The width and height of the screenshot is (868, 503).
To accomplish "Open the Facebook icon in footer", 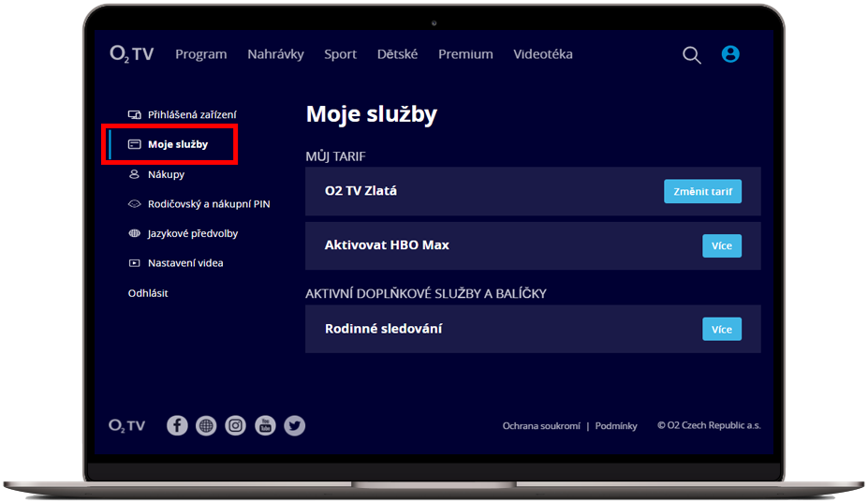I will (177, 425).
